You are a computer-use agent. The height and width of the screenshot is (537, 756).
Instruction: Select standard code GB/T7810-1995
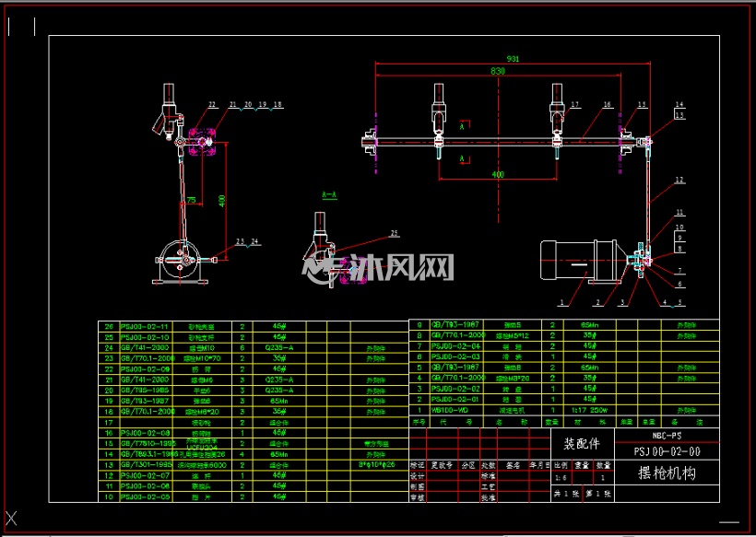tap(148, 444)
